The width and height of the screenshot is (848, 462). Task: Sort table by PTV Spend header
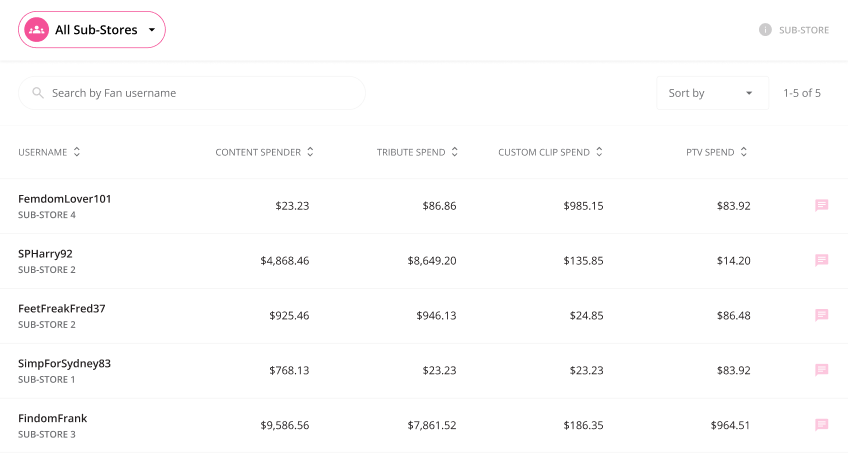pyautogui.click(x=710, y=153)
